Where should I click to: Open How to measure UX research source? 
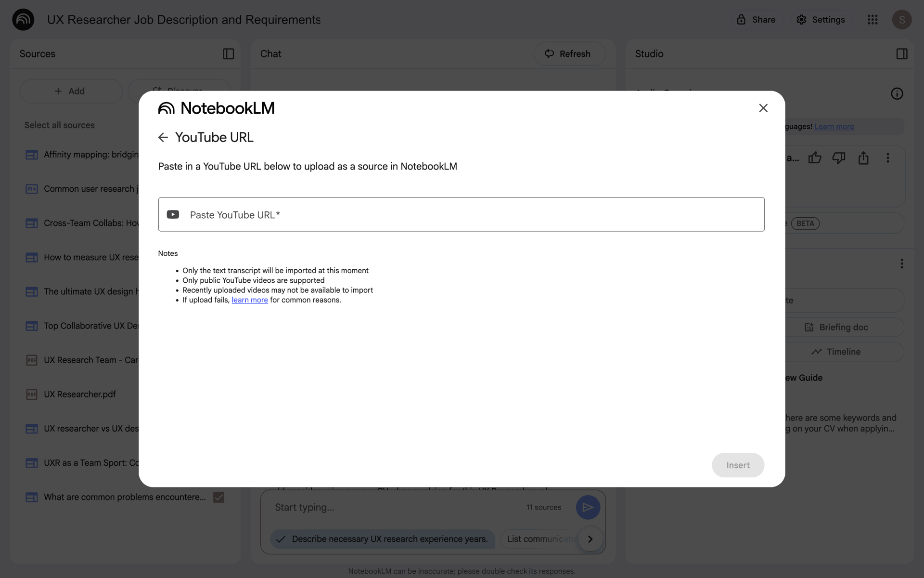[x=91, y=257]
